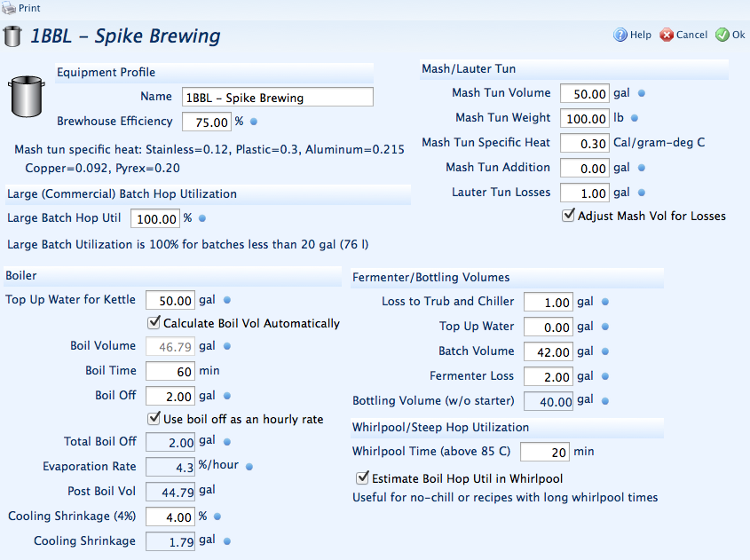Click the large kettle Equipment Profile icon
The height and width of the screenshot is (560, 750).
pyautogui.click(x=27, y=97)
